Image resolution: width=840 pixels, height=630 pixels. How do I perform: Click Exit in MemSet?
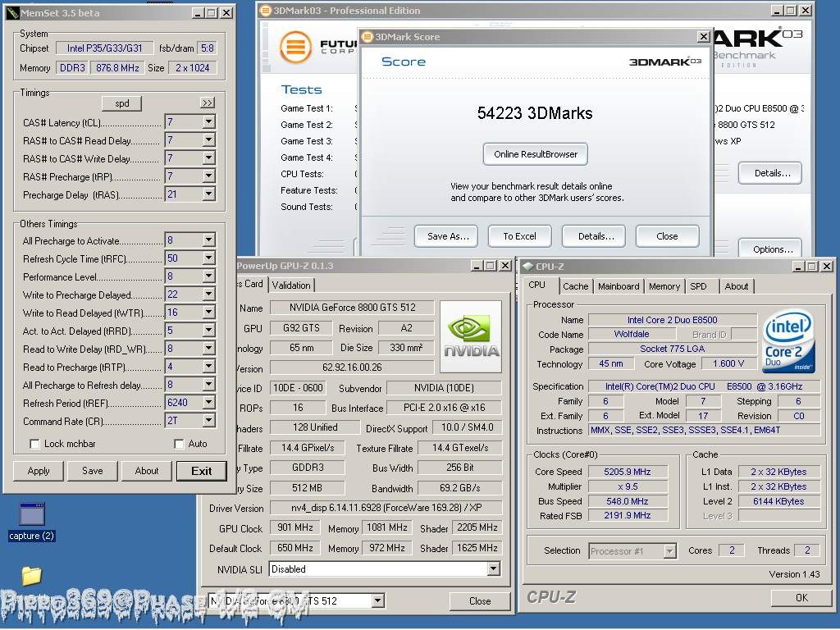[x=202, y=471]
